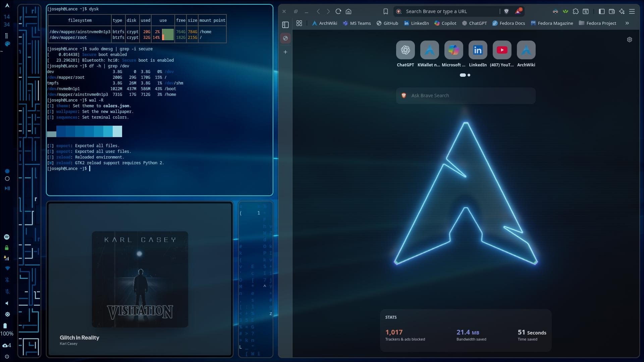Expand hidden bookmarks with double chevron

pyautogui.click(x=627, y=23)
